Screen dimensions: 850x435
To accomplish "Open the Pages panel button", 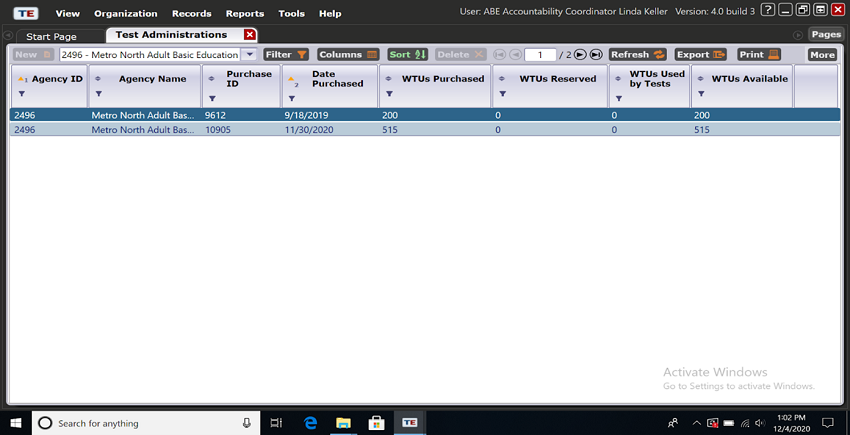I will 826,34.
